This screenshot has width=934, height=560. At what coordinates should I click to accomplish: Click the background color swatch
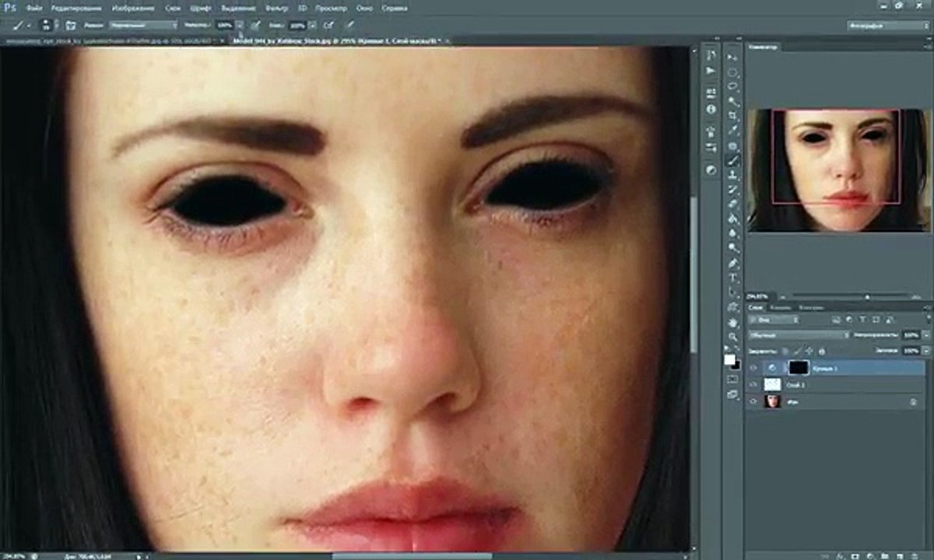tap(736, 365)
